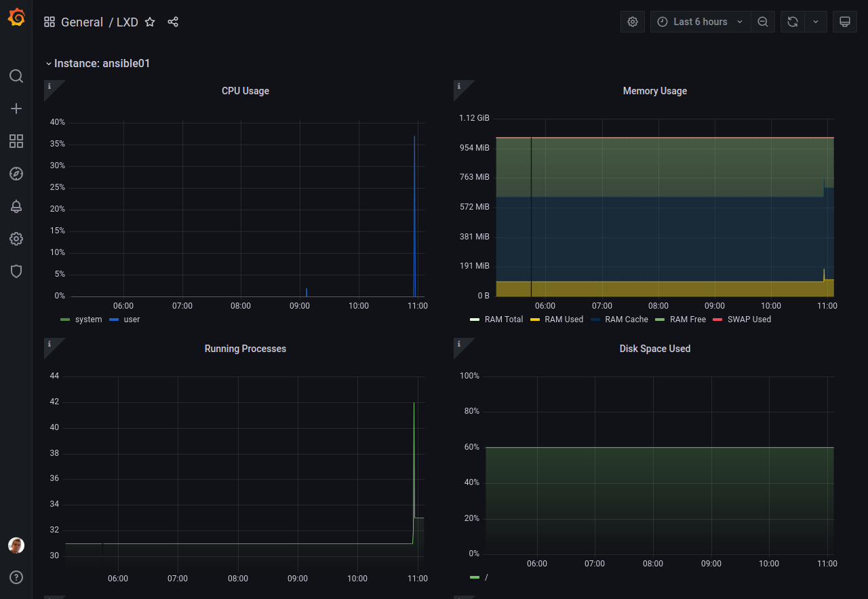868x599 pixels.
Task: Open the Grafana home logo
Action: click(16, 18)
